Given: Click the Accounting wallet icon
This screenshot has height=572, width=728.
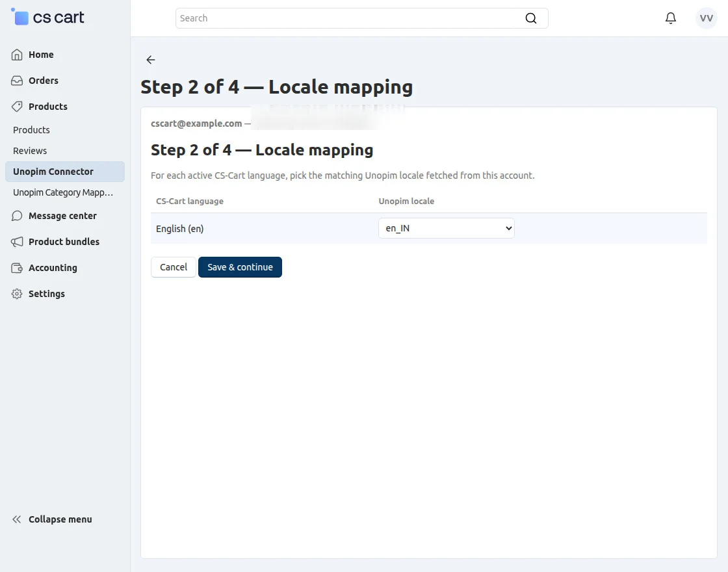Looking at the screenshot, I should [17, 268].
